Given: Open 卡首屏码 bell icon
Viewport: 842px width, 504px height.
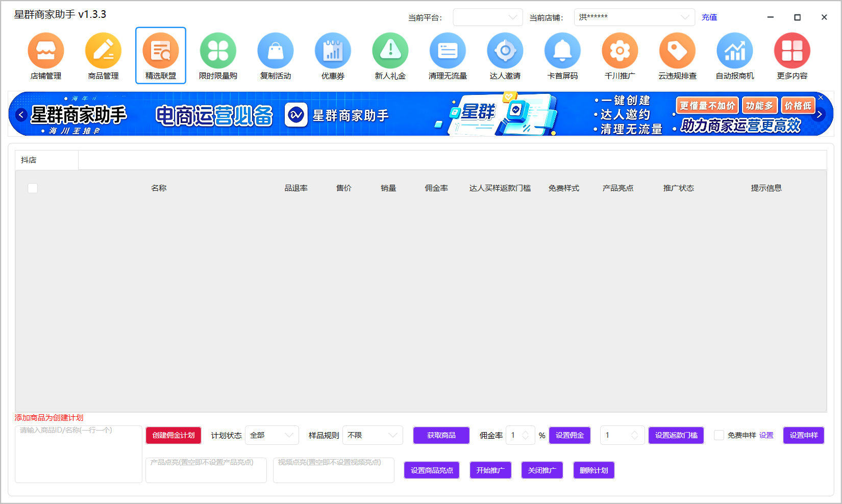Looking at the screenshot, I should [562, 51].
